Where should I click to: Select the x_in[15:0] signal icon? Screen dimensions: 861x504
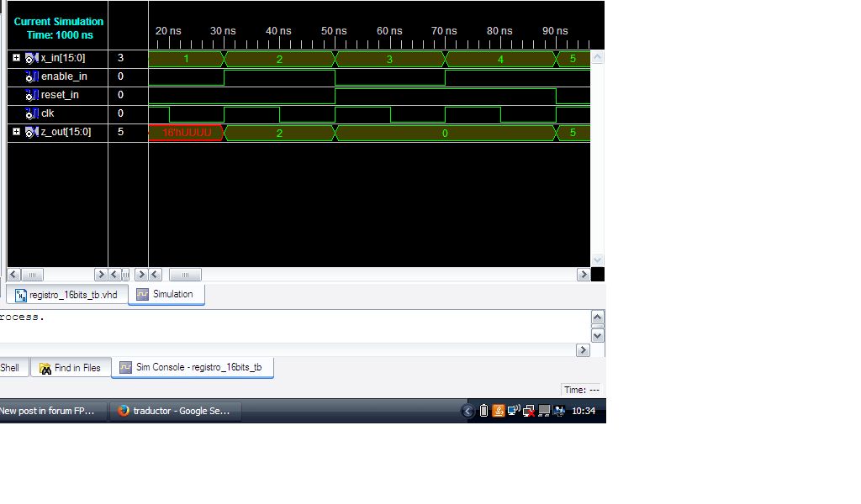click(x=32, y=58)
